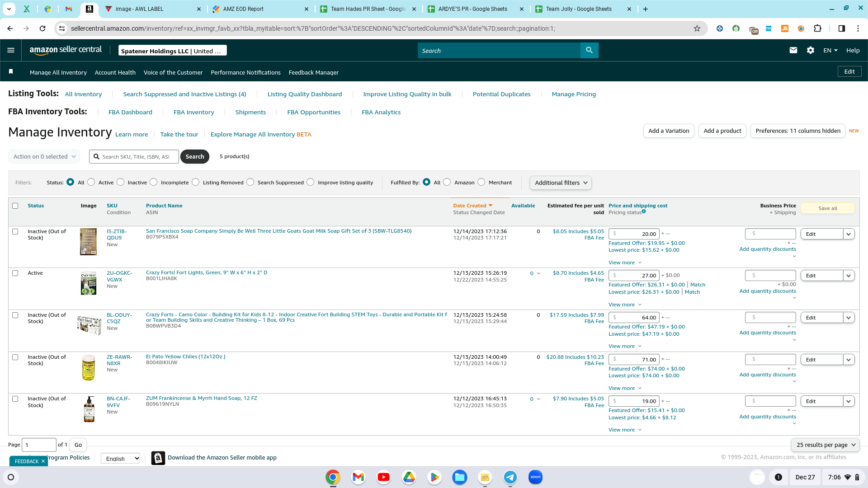Open the Action on 0 selected dropdown
The height and width of the screenshot is (488, 868).
click(x=44, y=157)
